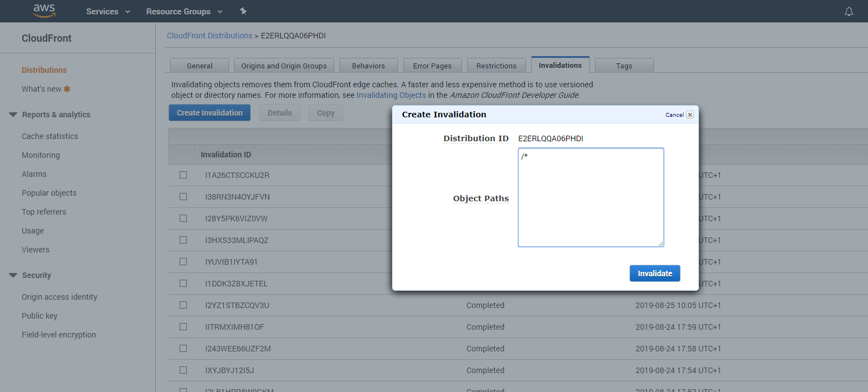Screen dimensions: 868x392
Task: Open the Tags tab
Action: pyautogui.click(x=624, y=66)
